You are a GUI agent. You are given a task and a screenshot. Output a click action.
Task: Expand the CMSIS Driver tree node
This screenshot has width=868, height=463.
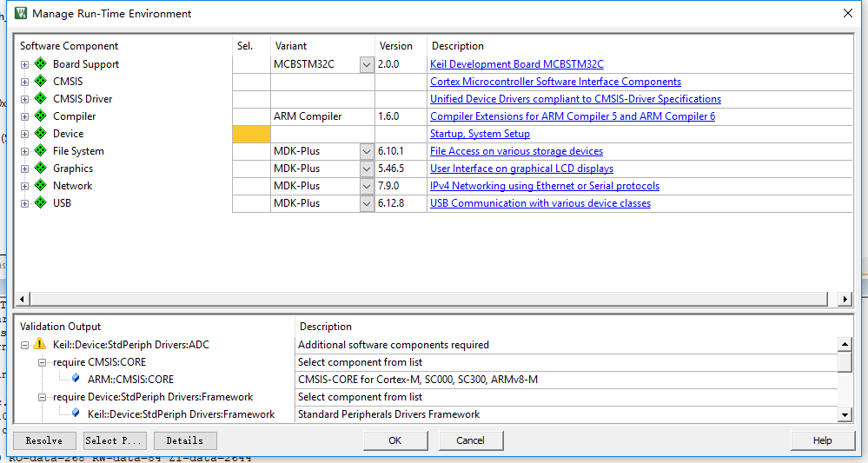click(24, 100)
